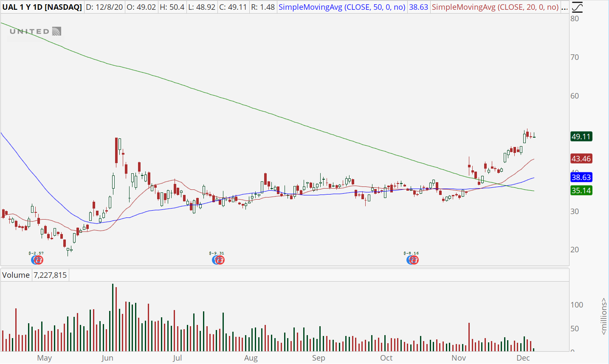
Task: Open the SimpleMovingAvg (CLOSE, 50) study label
Action: pos(342,7)
